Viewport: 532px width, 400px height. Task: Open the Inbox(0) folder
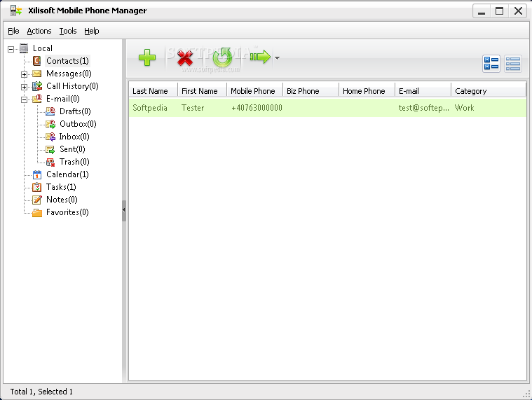[x=74, y=137]
